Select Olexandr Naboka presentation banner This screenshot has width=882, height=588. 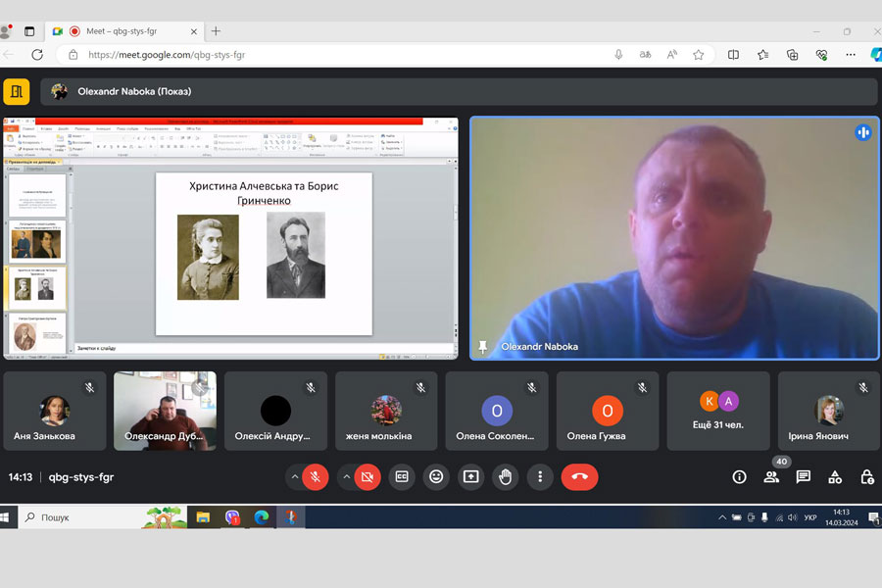click(459, 91)
